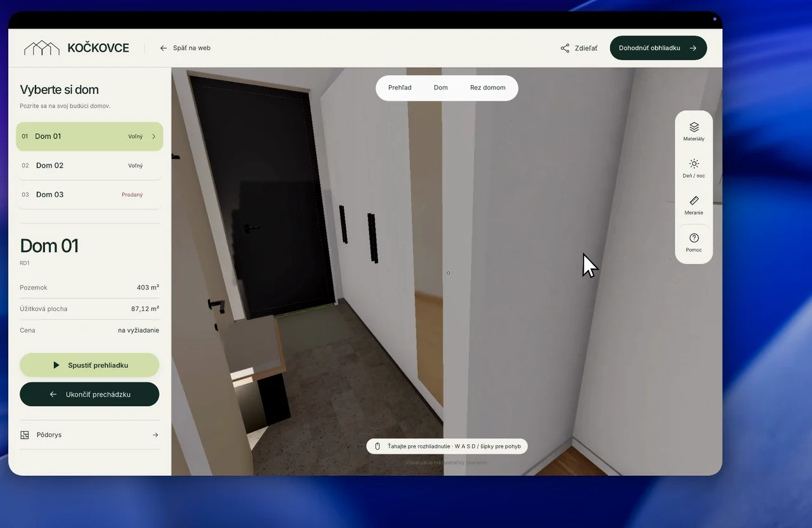Click the Dom 01 large heading

point(49,246)
